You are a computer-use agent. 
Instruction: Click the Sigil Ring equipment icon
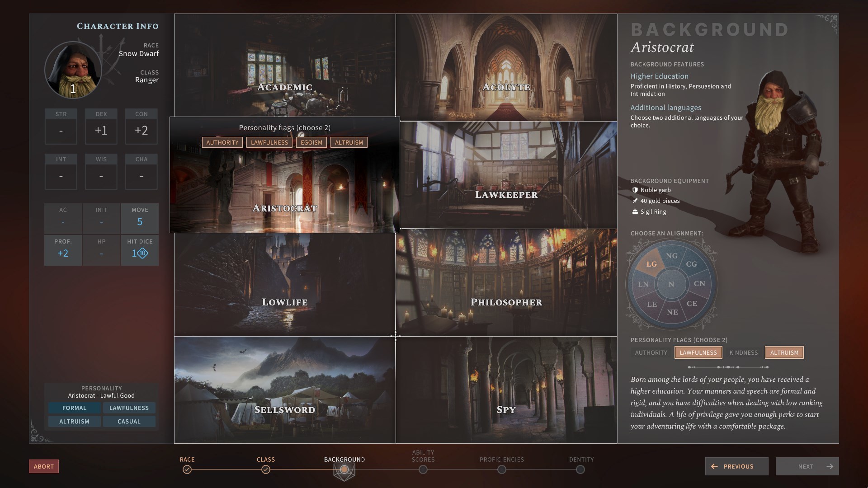tap(634, 211)
